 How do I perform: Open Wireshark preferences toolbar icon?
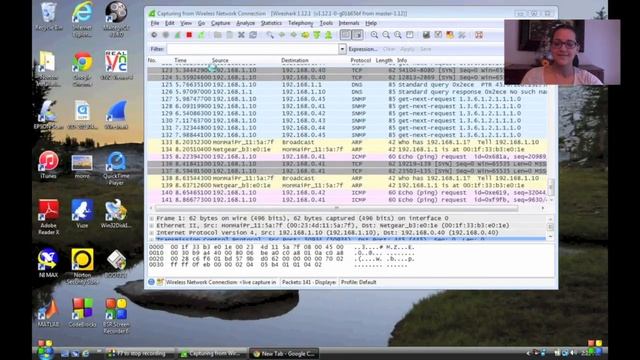click(x=462, y=35)
